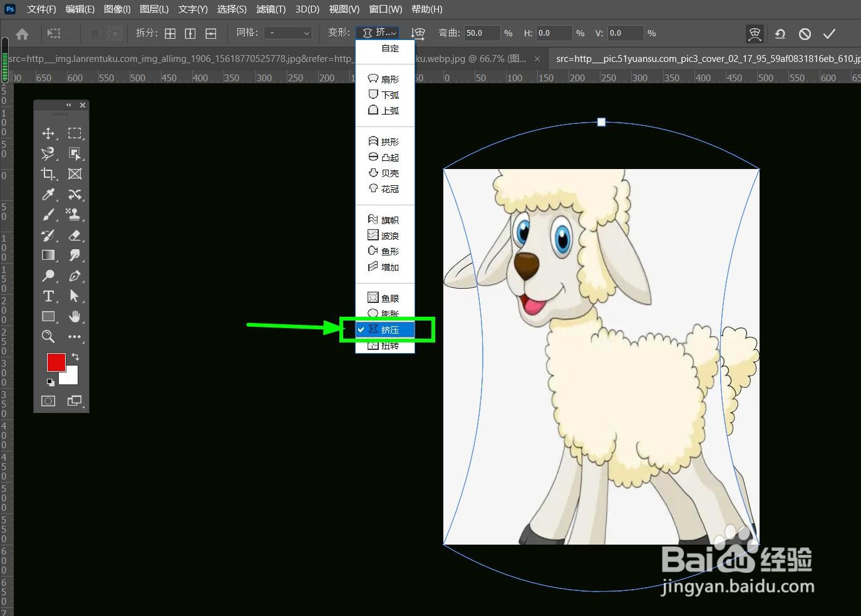Choose 鱼眼 fisheye warp style
Screen dimensions: 861x616
point(385,299)
